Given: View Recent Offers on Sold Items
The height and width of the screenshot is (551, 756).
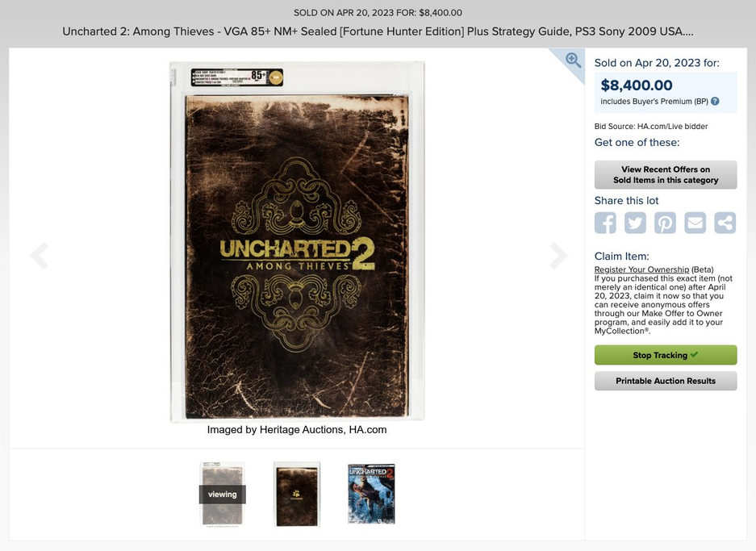Looking at the screenshot, I should tap(666, 174).
